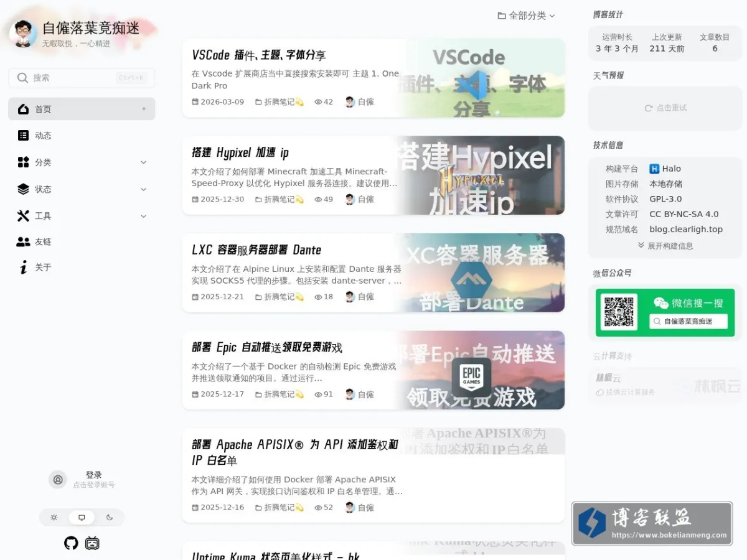Viewport: 747px width, 560px height.
Task: Open article 部署 Apache APISIX 为 API 添加鉴权
Action: [x=295, y=452]
